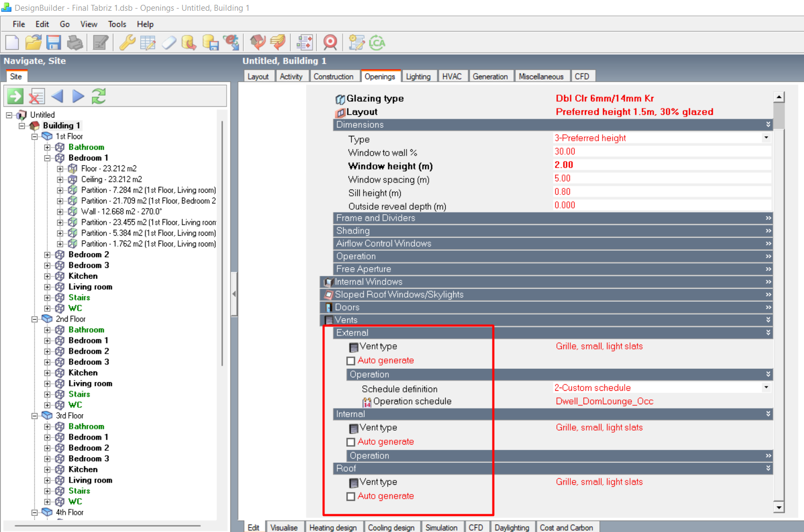Click the New file icon
This screenshot has height=532, width=804.
[x=12, y=42]
